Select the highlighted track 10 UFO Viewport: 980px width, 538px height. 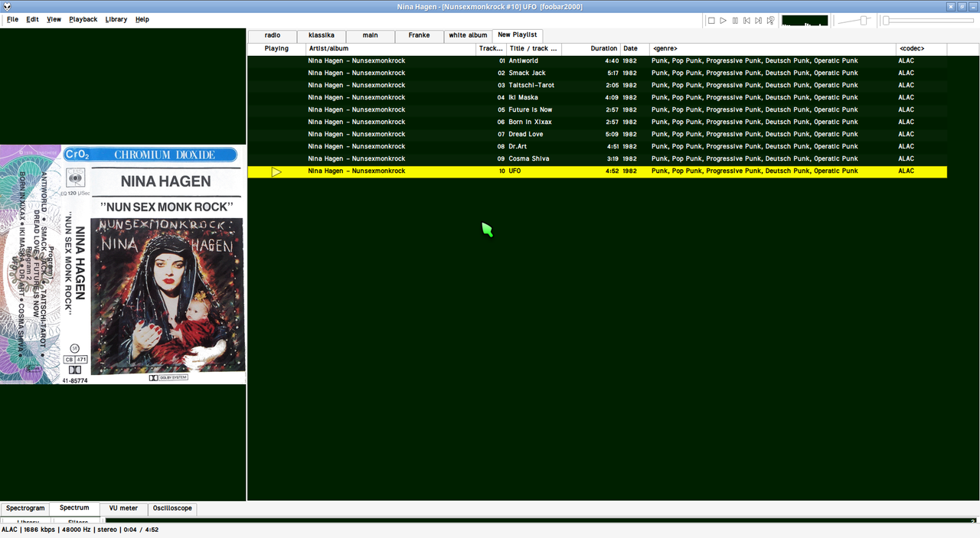[x=597, y=171]
